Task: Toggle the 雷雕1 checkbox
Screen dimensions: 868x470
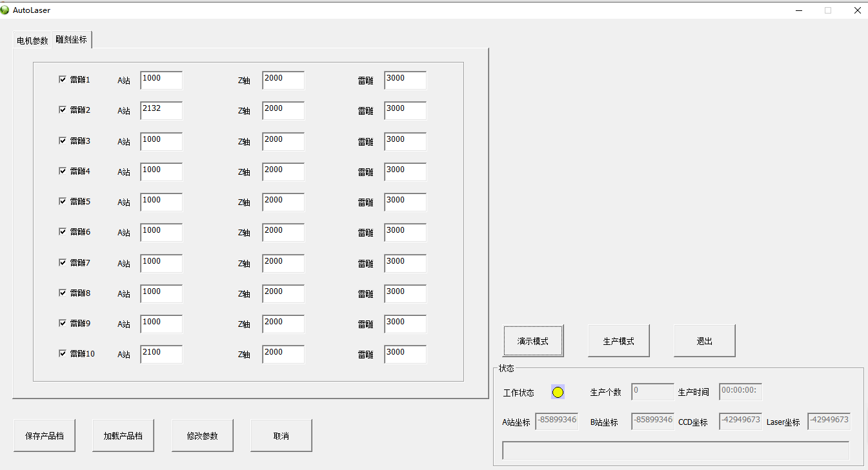Action: click(63, 79)
